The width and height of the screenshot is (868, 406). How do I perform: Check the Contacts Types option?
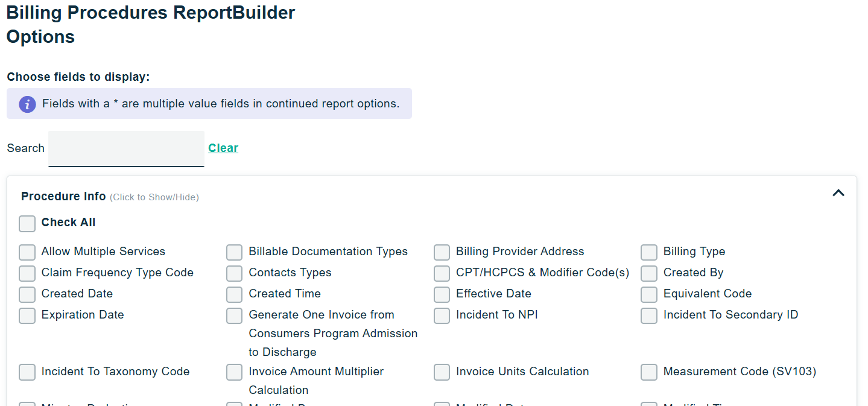coord(235,274)
